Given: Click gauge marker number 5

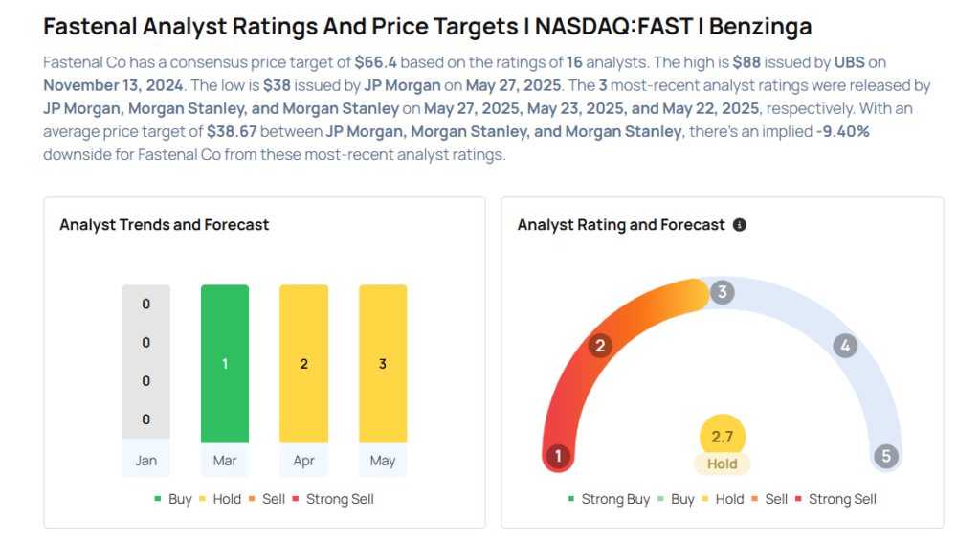Looking at the screenshot, I should click(x=886, y=456).
